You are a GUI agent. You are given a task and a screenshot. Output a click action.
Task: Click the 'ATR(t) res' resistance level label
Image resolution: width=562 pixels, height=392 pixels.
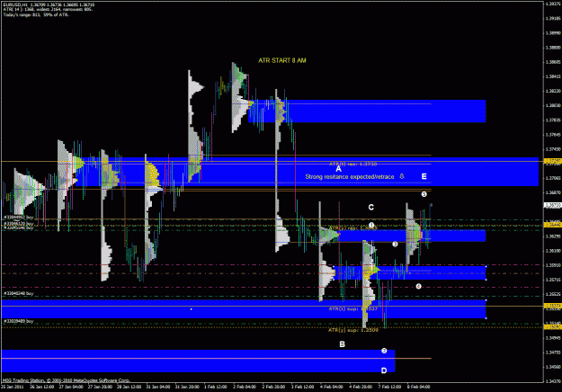353,165
